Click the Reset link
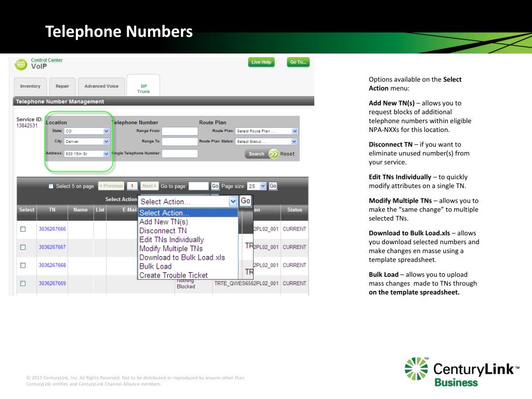This screenshot has width=532, height=399. 287,154
